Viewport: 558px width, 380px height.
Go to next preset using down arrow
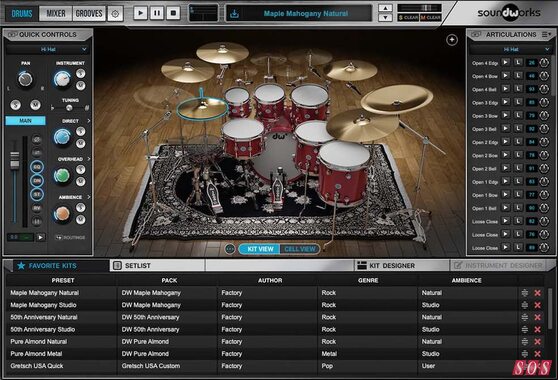click(385, 17)
